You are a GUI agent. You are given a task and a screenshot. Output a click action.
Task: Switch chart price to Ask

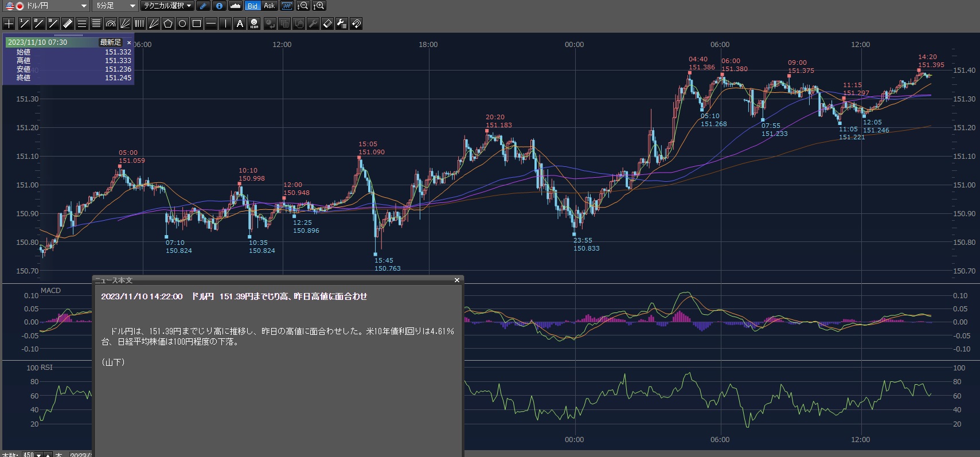pos(269,6)
